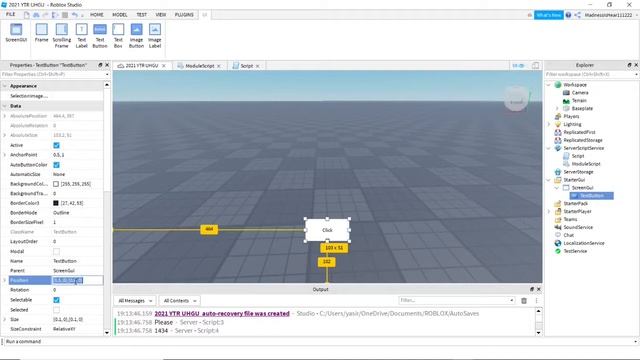Expand the Baseplate tree node
640x360 pixels.
pos(557,109)
